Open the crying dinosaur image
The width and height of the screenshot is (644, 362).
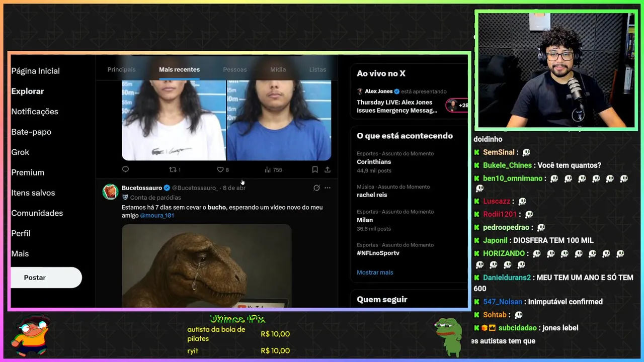pos(206,266)
